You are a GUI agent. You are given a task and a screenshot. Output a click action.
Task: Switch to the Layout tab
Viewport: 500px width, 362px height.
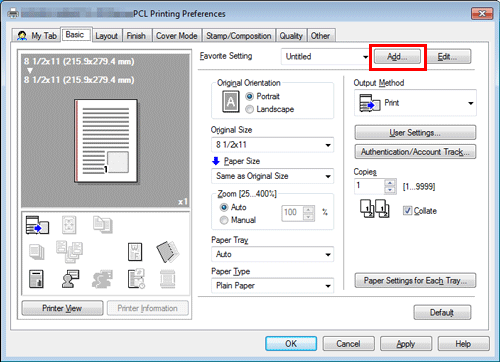(x=107, y=36)
